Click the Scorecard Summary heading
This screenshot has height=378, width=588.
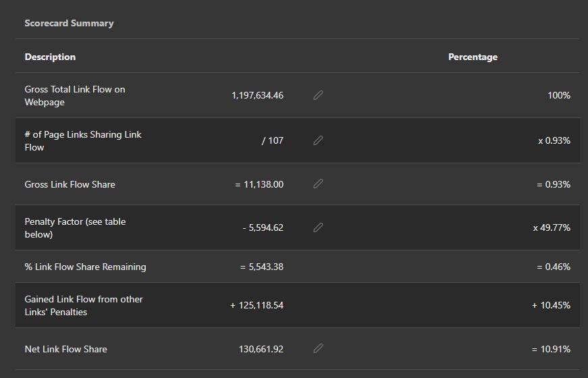[x=69, y=23]
